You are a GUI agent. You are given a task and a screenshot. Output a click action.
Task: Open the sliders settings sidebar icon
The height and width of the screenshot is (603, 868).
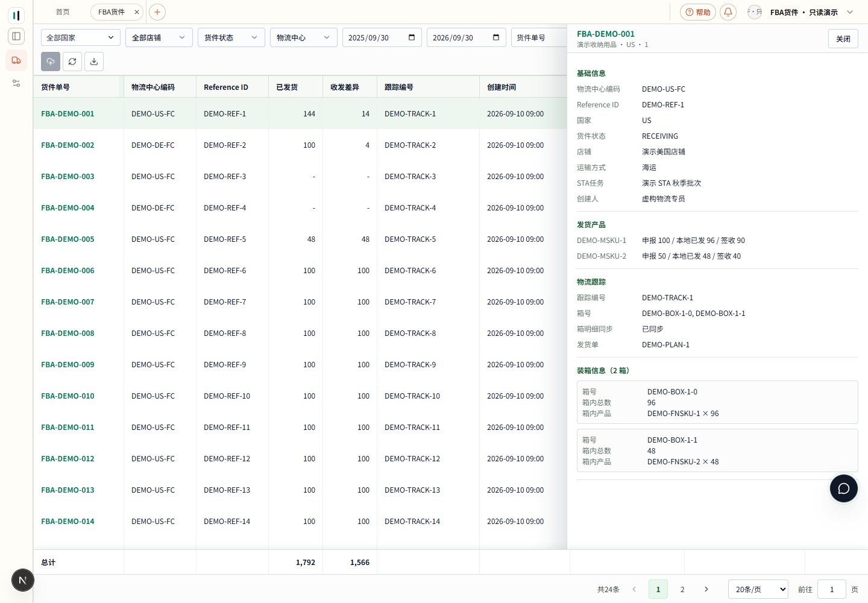[x=16, y=83]
